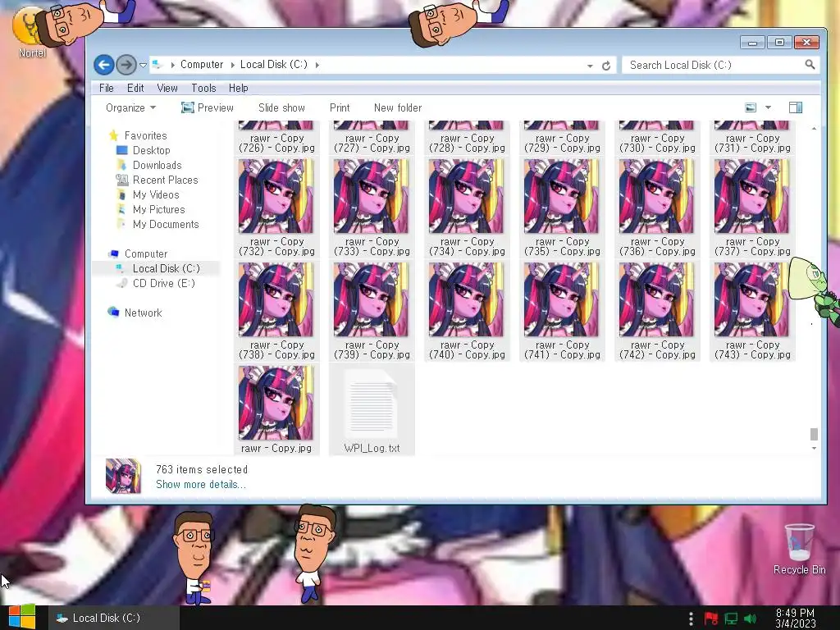Open the Help menu
840x630 pixels.
pos(239,88)
